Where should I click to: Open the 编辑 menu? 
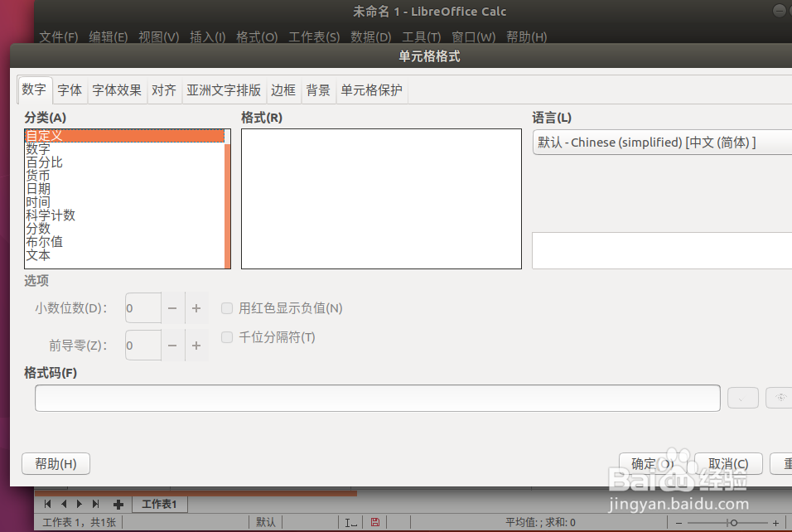tap(108, 37)
